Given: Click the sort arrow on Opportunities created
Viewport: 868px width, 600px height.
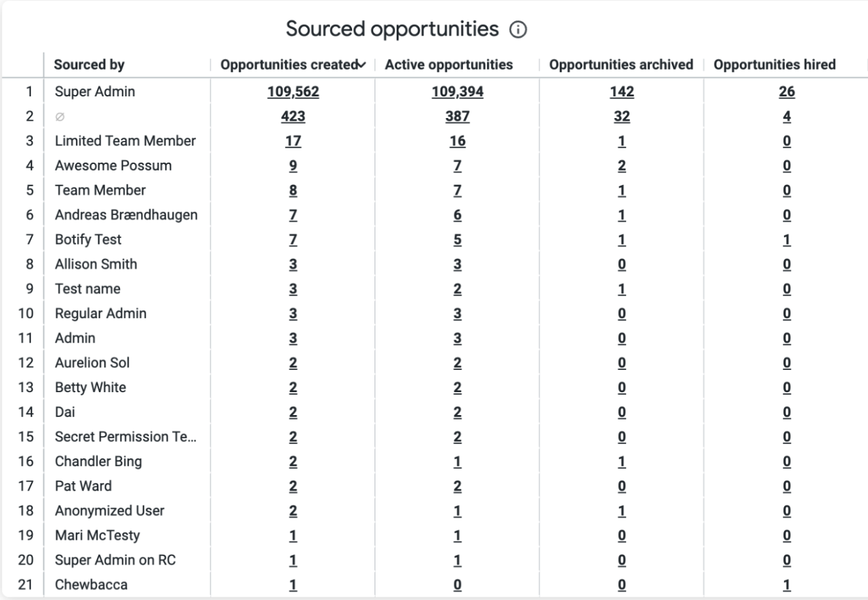Looking at the screenshot, I should point(362,65).
